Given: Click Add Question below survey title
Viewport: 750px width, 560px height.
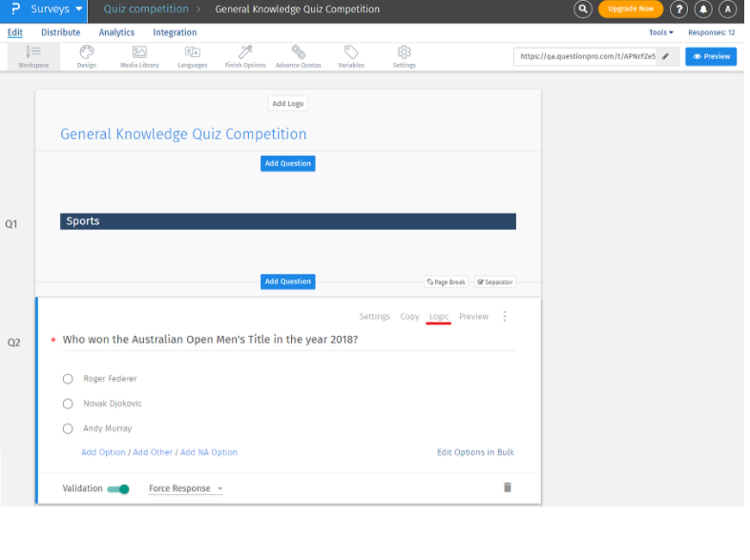Looking at the screenshot, I should (x=288, y=163).
